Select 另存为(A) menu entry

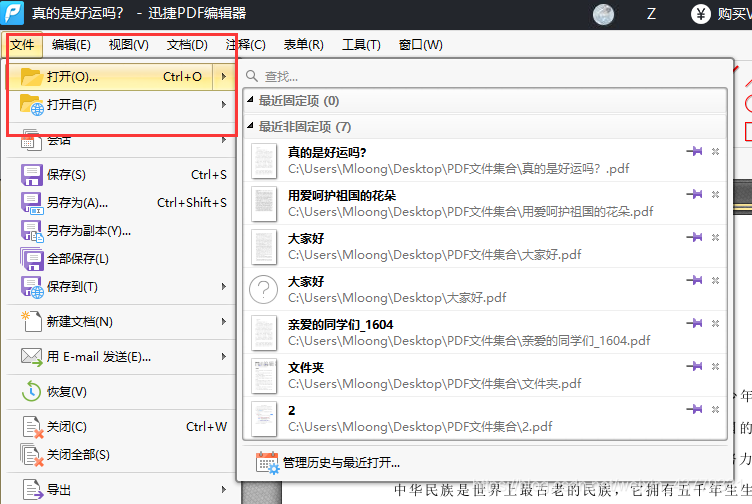coord(122,203)
